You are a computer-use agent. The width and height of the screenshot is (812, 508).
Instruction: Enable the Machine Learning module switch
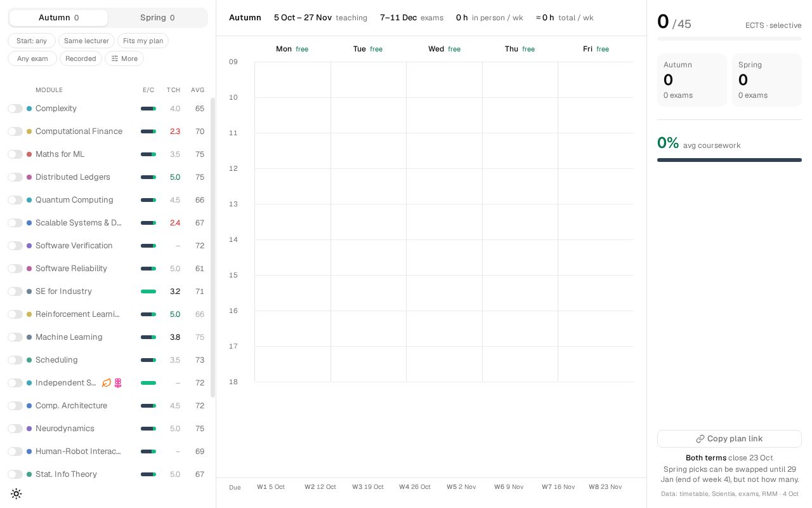coord(15,337)
